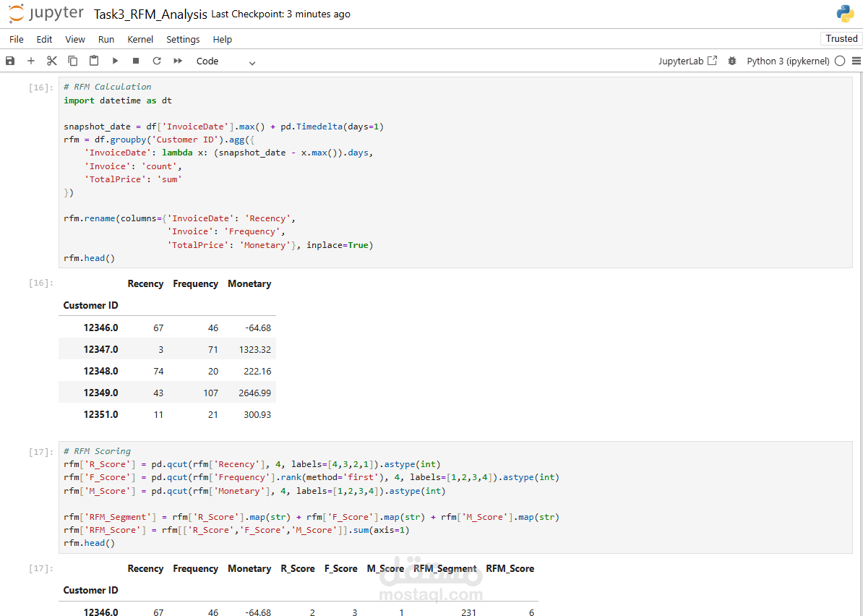The height and width of the screenshot is (616, 863).
Task: Restart kernel and run all cells
Action: (x=178, y=61)
